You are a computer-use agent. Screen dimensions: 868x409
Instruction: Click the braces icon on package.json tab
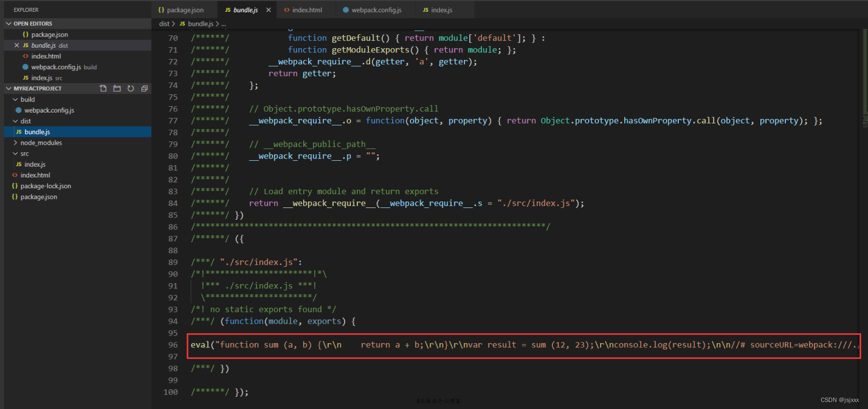(x=161, y=10)
